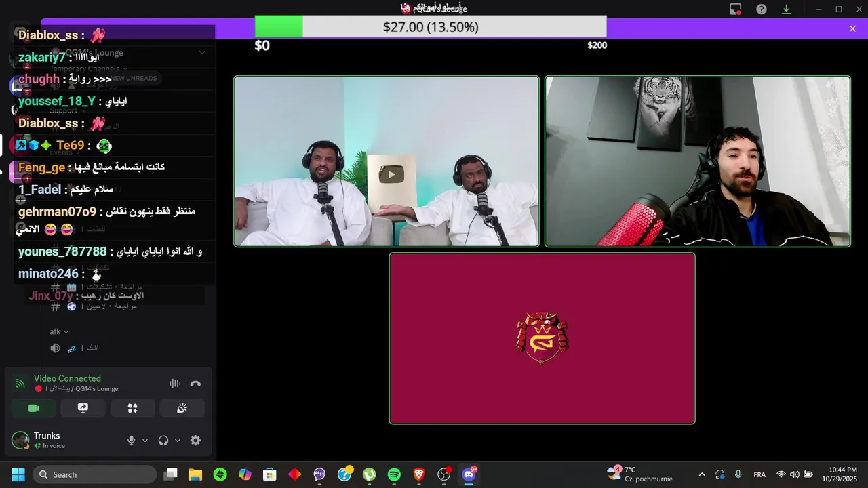Switch the FRA input language indicator

coord(759,474)
